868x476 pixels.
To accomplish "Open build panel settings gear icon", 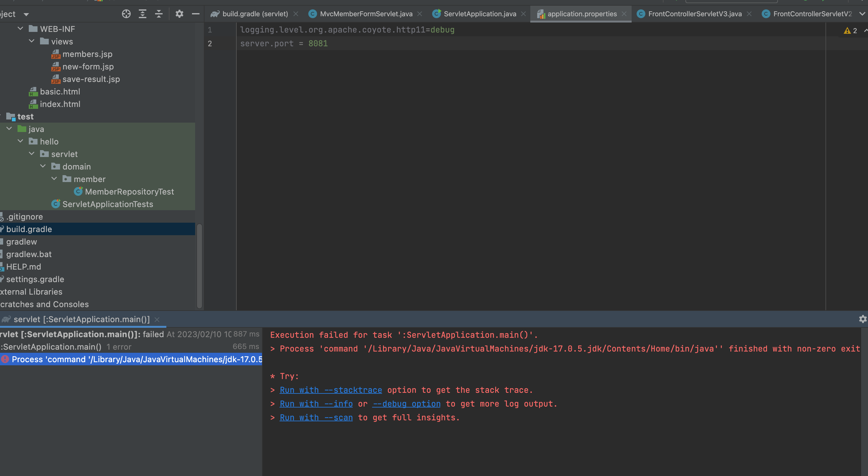I will 862,319.
